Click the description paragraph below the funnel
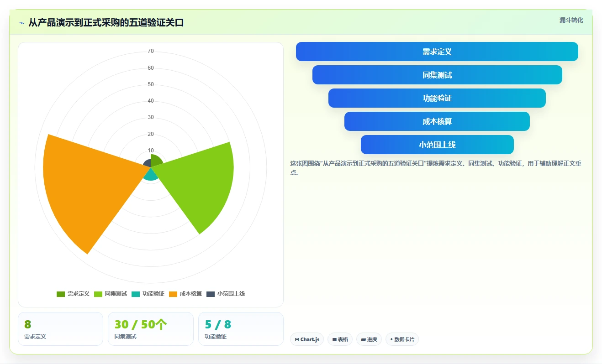The image size is (602, 364). tap(436, 168)
